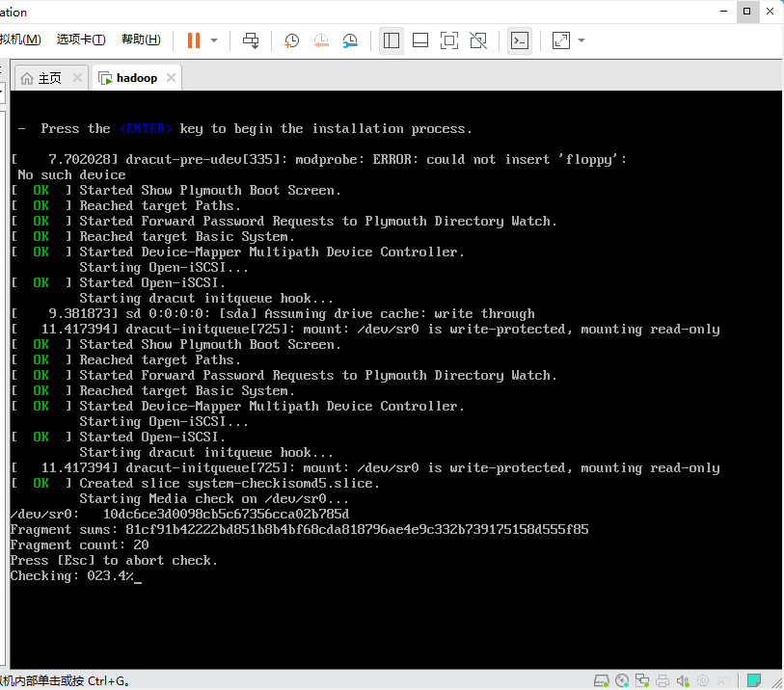Expand the stretch guest options dropdown
The image size is (784, 690).
click(x=581, y=40)
